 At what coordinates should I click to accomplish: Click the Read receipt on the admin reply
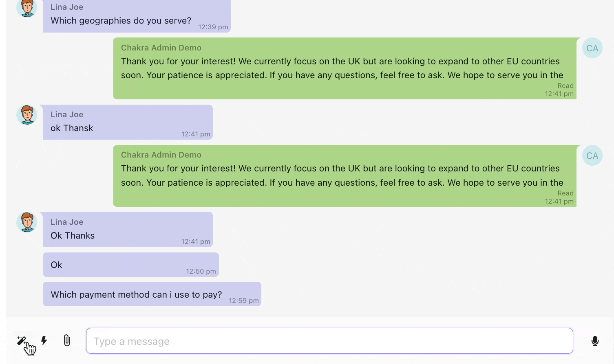point(565,86)
